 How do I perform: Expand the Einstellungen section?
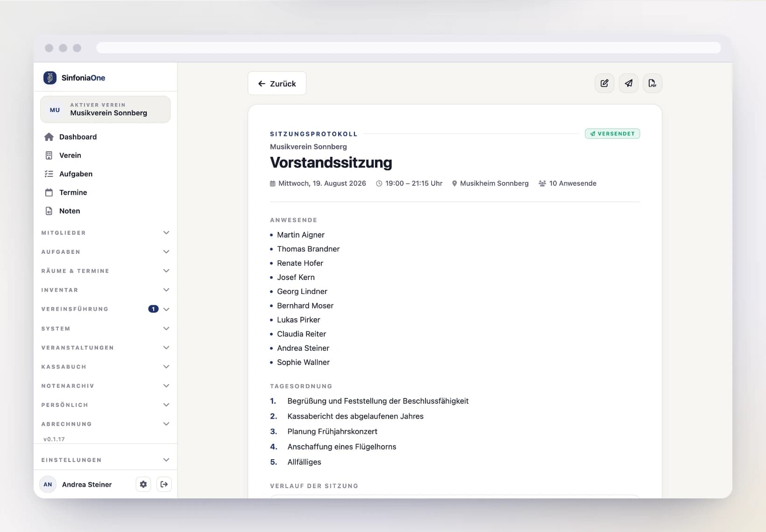pyautogui.click(x=105, y=460)
